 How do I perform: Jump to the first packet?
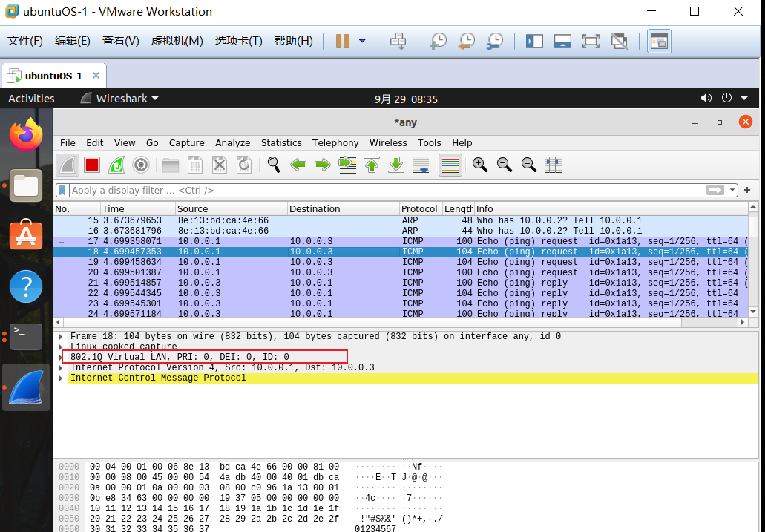pyautogui.click(x=372, y=165)
